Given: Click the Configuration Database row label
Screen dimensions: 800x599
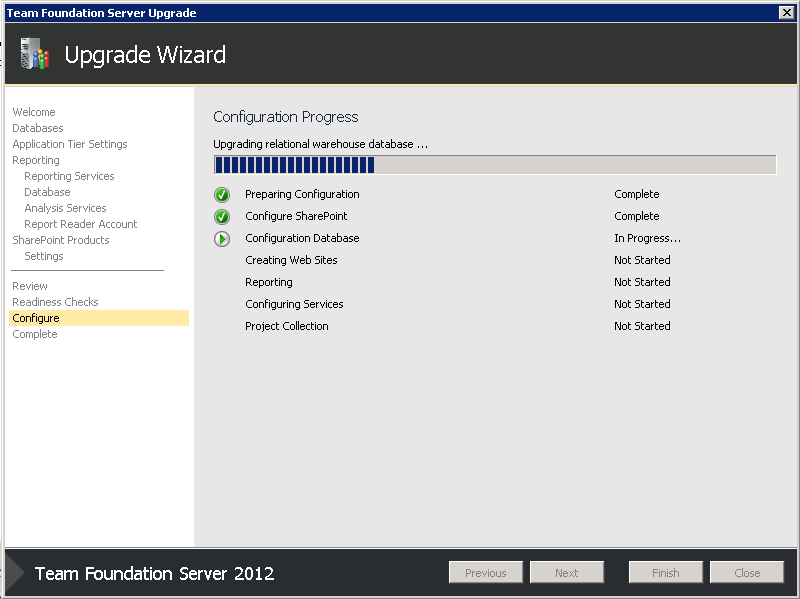Looking at the screenshot, I should (302, 238).
